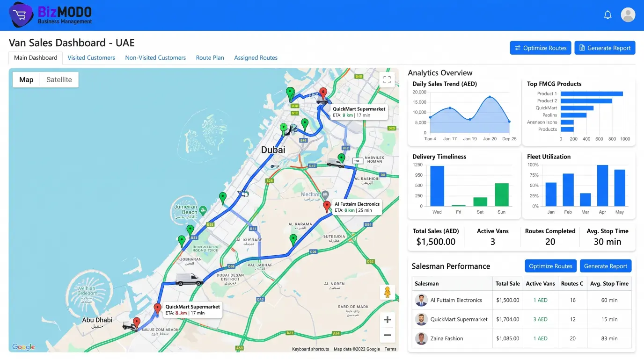Click Generate Report in the page header
The image size is (644, 359).
click(605, 48)
